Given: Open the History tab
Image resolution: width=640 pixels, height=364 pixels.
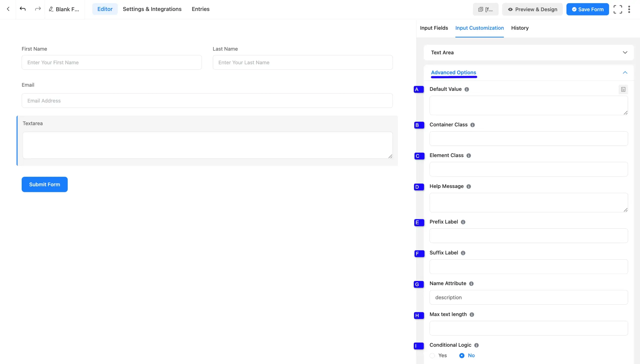Looking at the screenshot, I should tap(520, 28).
